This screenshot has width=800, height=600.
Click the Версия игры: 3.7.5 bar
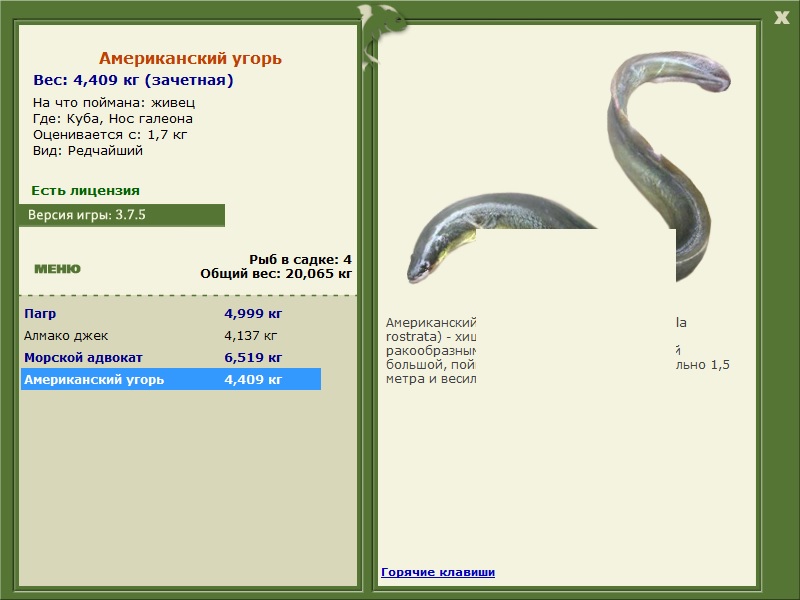(x=122, y=215)
